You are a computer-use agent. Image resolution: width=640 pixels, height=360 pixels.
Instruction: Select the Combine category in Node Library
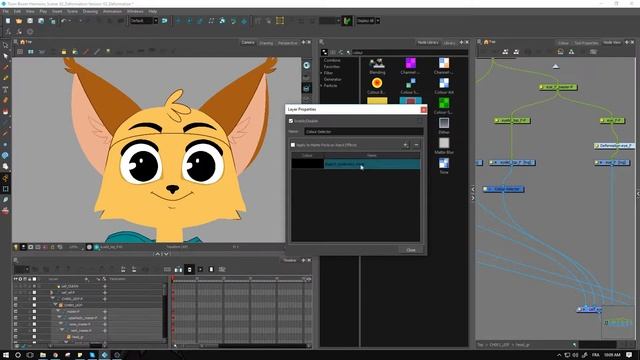coord(332,60)
